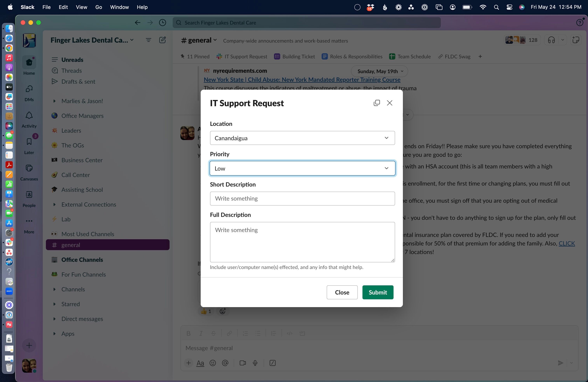Screen dimensions: 588x382
Task: Start a huddle with headphones icon
Action: click(551, 40)
